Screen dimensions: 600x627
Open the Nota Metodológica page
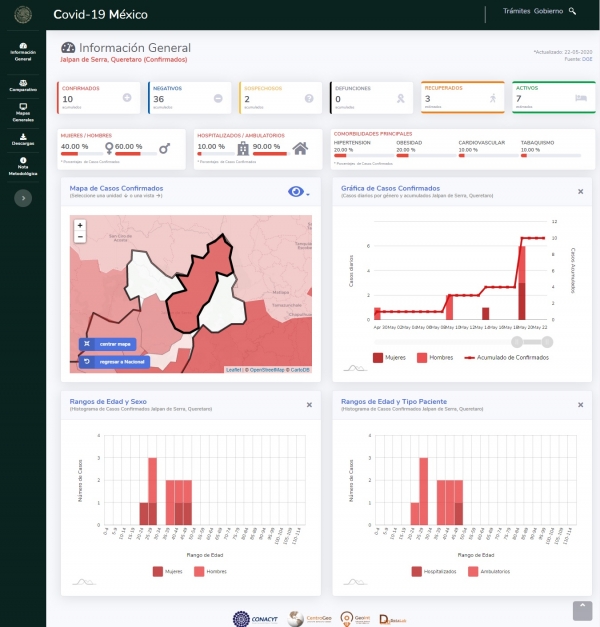coord(23,166)
